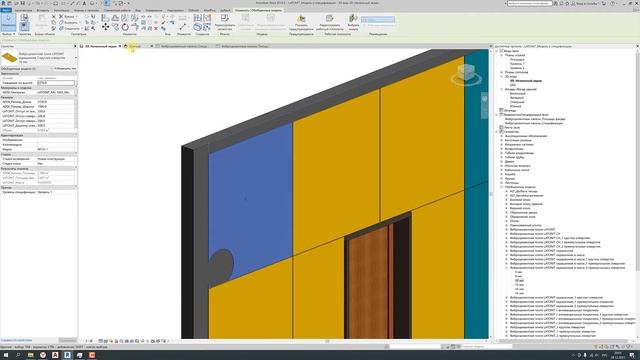Collapse the Фасады tree node
This screenshot has width=640, height=360.
tap(502, 89)
